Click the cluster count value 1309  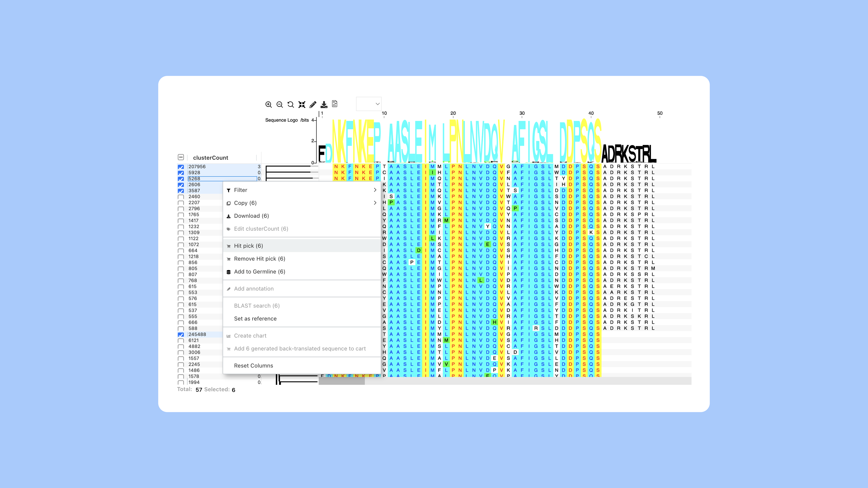tap(194, 232)
